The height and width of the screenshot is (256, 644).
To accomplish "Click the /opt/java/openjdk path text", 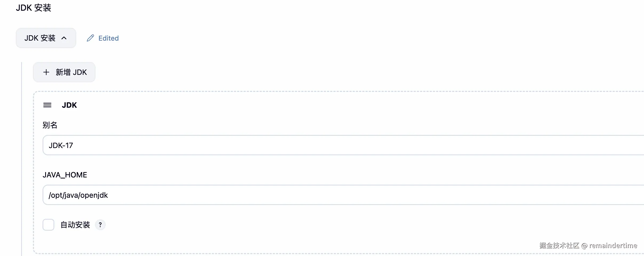I will click(x=78, y=195).
